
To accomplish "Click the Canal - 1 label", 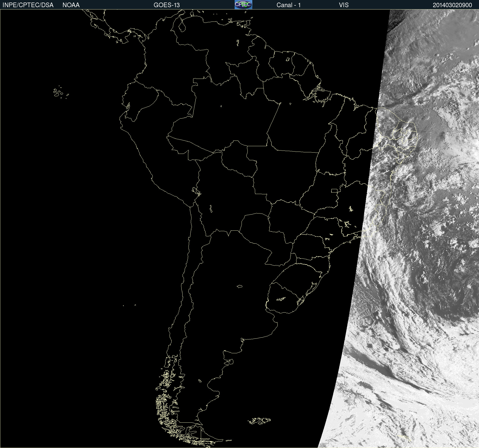I will [x=288, y=5].
